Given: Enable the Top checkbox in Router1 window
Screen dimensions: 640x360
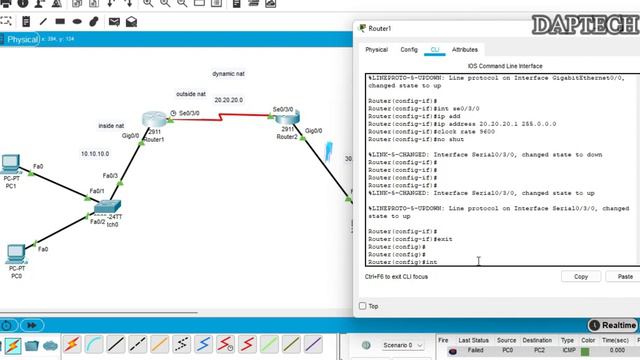Looking at the screenshot, I should pyautogui.click(x=362, y=306).
